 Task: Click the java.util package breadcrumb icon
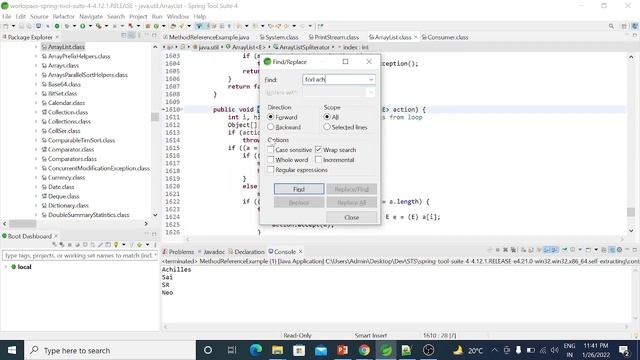(x=196, y=47)
